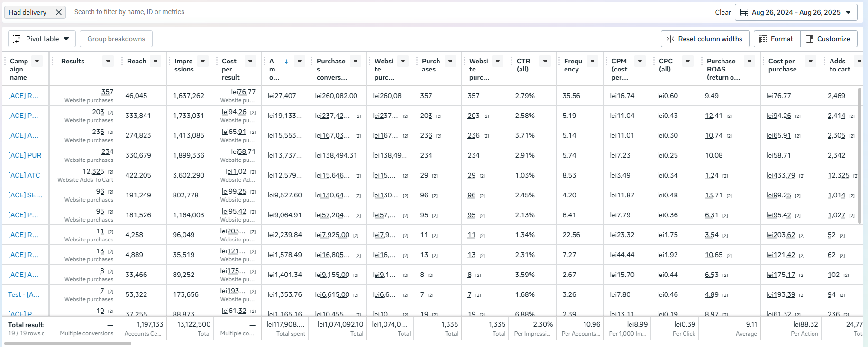Open the [ACE] PUR campaign
Screen dimensions: 868x347
coord(25,155)
